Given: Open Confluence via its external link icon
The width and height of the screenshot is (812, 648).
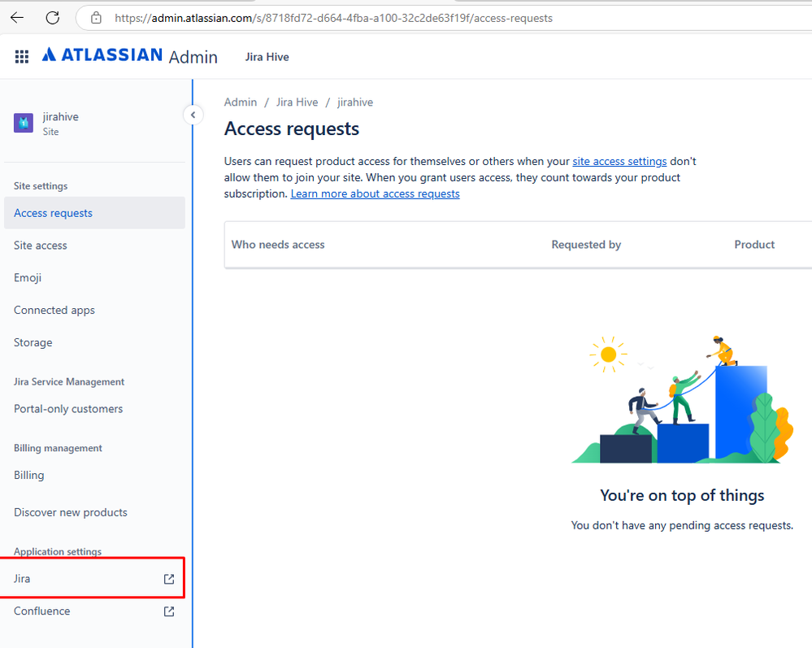Looking at the screenshot, I should [x=168, y=611].
